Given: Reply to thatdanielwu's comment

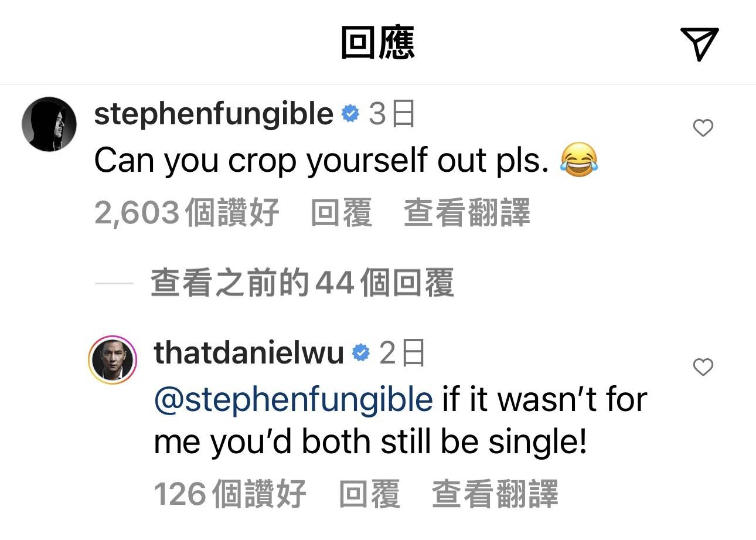Looking at the screenshot, I should (x=370, y=494).
